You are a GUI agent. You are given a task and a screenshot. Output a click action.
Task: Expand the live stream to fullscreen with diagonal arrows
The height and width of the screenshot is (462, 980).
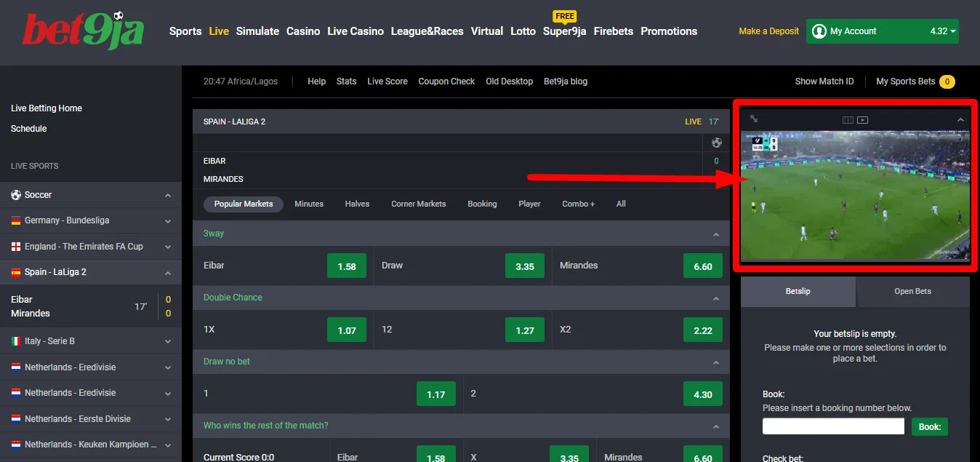(x=754, y=119)
